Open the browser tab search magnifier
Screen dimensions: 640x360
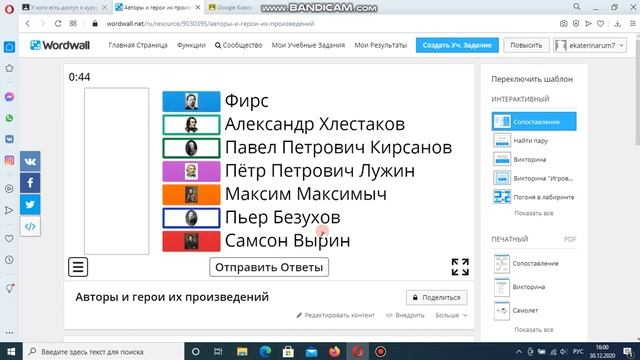coord(577,7)
